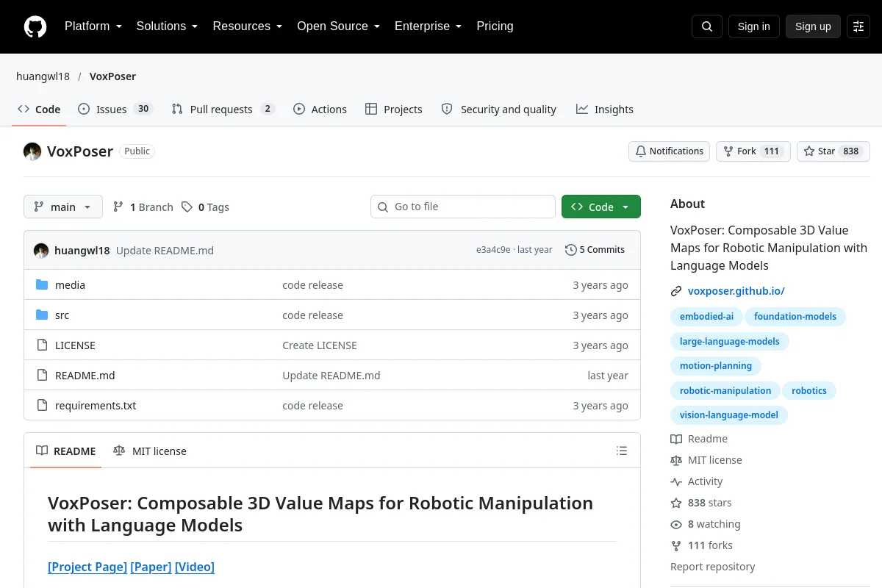Select the vision-language-model topic tag
The width and height of the screenshot is (882, 588).
729,415
